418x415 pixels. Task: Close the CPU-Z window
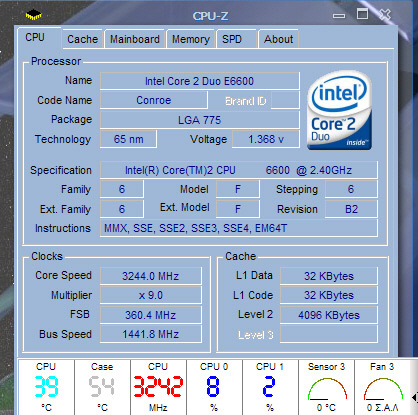coord(385,14)
